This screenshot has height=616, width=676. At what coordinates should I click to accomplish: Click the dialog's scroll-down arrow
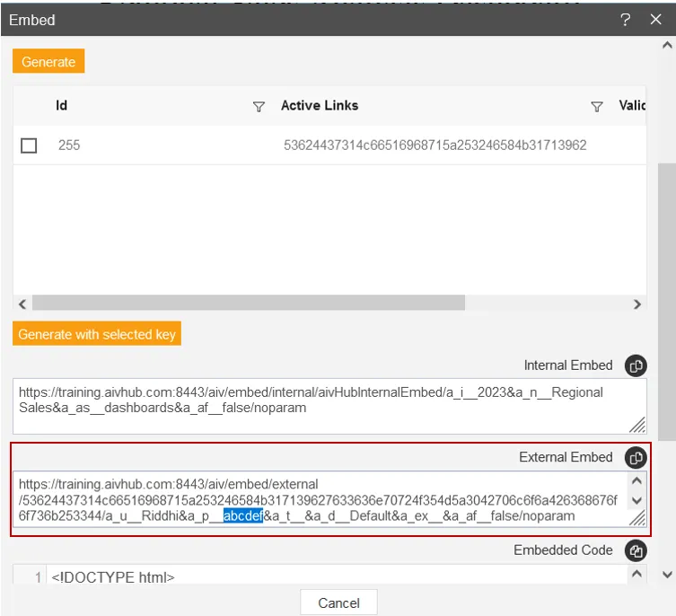pos(667,575)
